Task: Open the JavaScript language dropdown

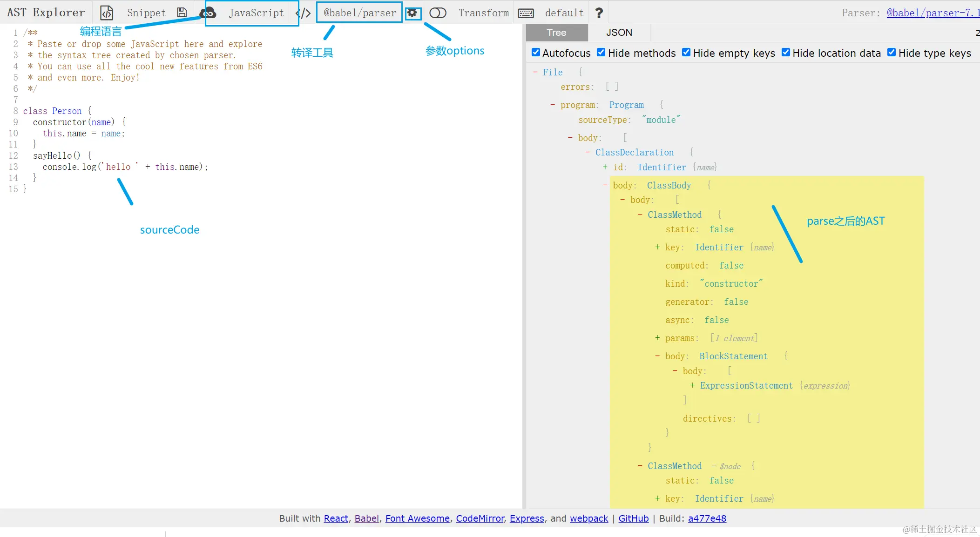Action: [256, 13]
